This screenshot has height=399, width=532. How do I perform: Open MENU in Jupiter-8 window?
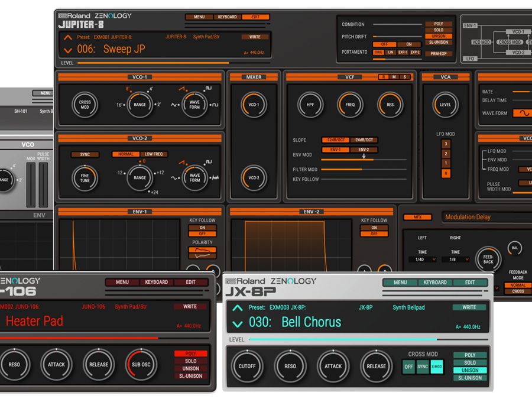[199, 17]
